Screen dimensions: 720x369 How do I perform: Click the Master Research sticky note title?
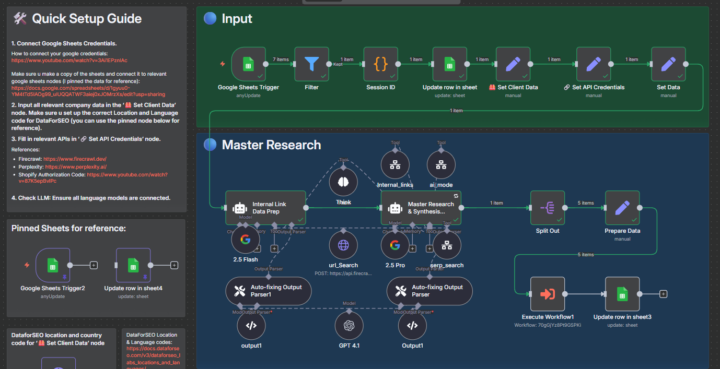(x=271, y=145)
